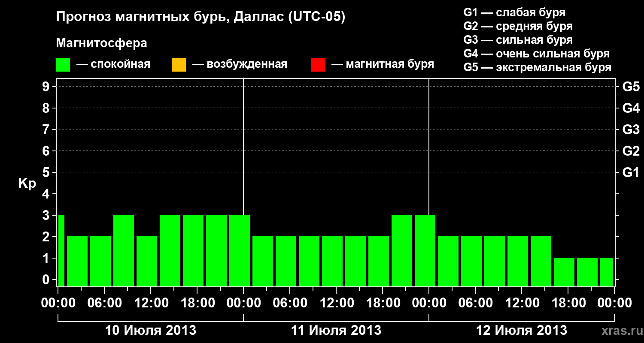Click the right-axis 'G5' storm level label
This screenshot has height=343, width=644.
point(631,87)
